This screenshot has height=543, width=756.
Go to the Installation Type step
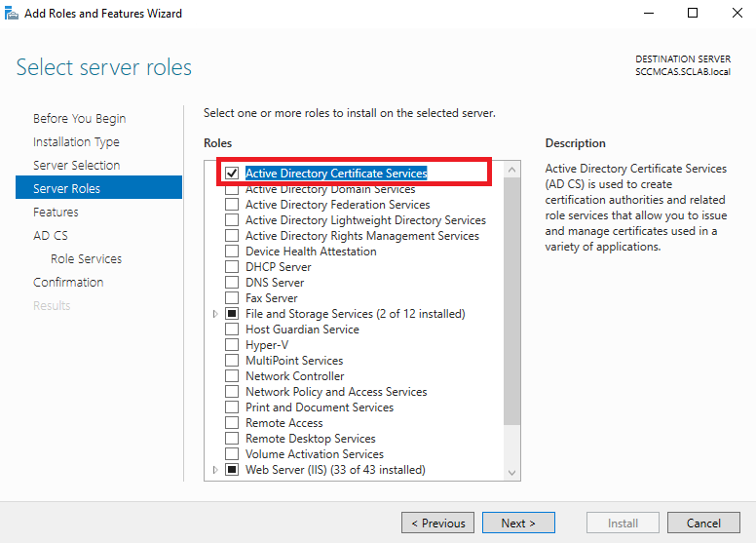click(76, 142)
